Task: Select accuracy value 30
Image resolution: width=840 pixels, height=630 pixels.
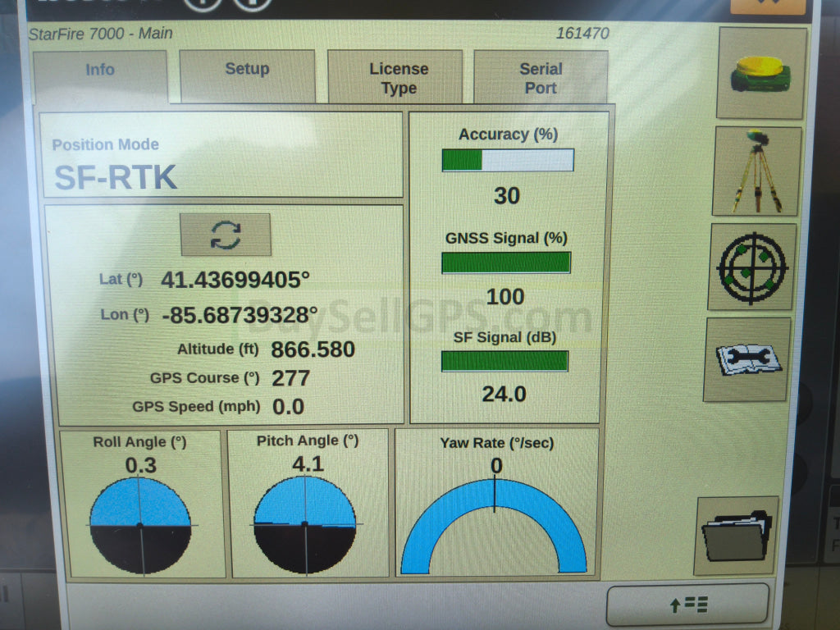Action: [x=507, y=195]
